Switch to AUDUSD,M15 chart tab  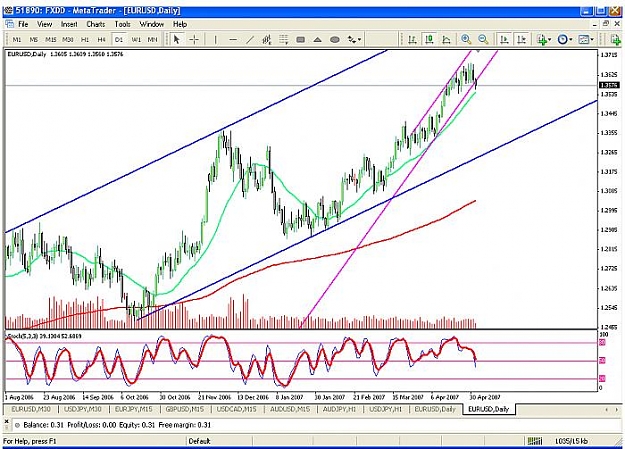[290, 409]
